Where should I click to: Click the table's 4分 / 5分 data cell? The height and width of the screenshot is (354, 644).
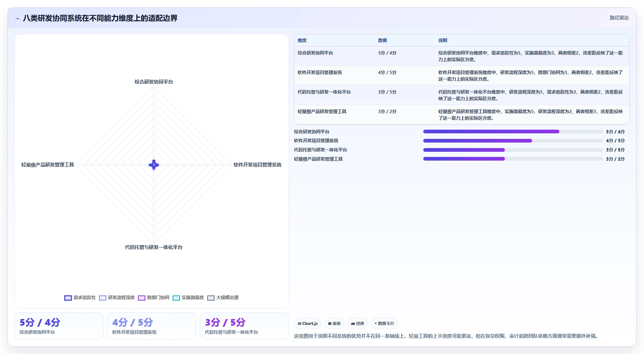pos(387,73)
